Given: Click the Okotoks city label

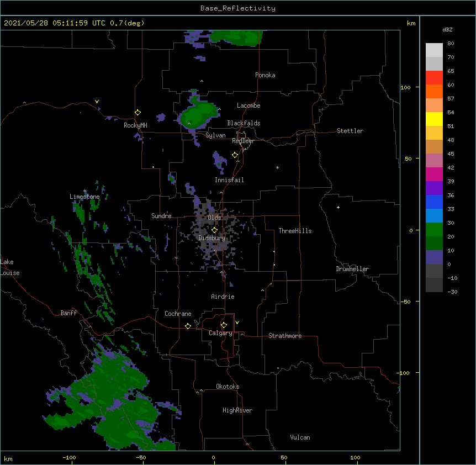Looking at the screenshot, I should point(228,387).
